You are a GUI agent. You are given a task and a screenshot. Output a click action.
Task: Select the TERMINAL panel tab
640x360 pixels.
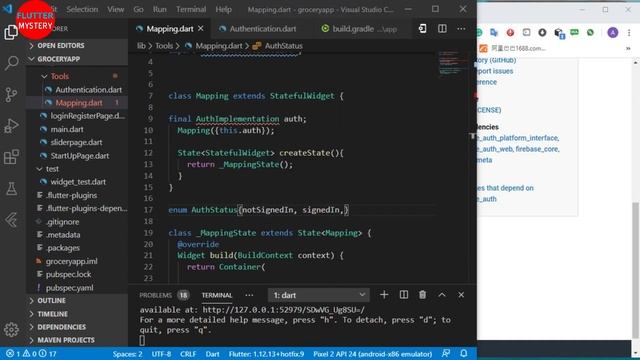point(217,295)
